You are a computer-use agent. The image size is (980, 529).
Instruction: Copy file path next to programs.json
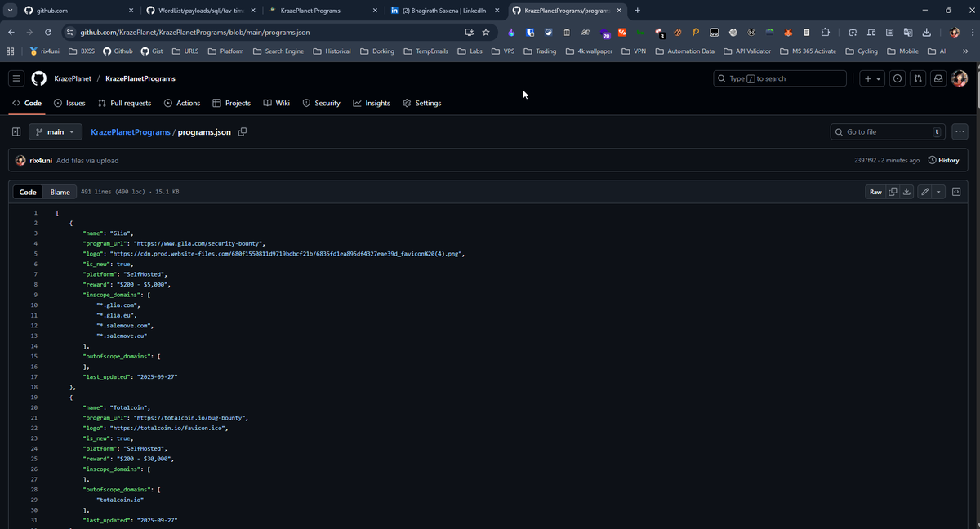point(243,131)
